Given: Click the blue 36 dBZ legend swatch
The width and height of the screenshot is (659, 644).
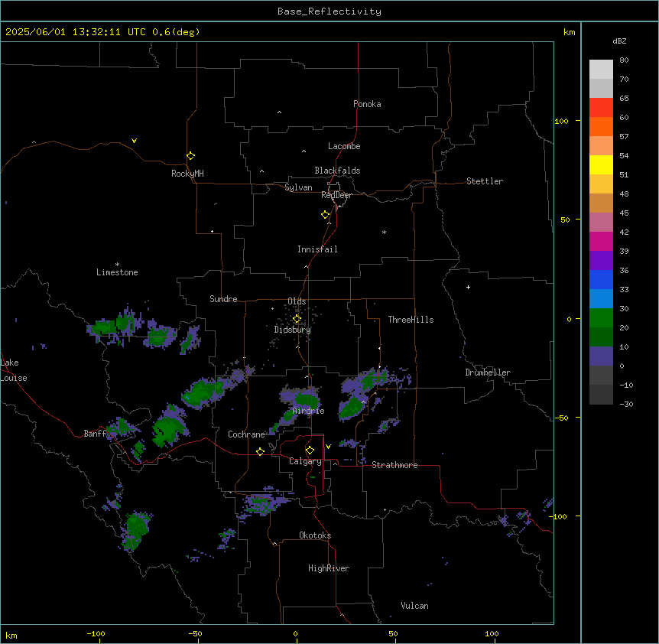Looking at the screenshot, I should (601, 279).
